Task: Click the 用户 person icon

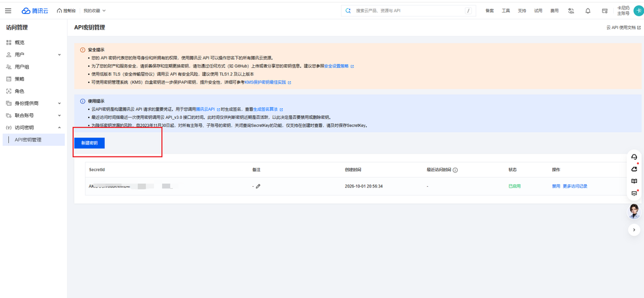Action: click(9, 55)
